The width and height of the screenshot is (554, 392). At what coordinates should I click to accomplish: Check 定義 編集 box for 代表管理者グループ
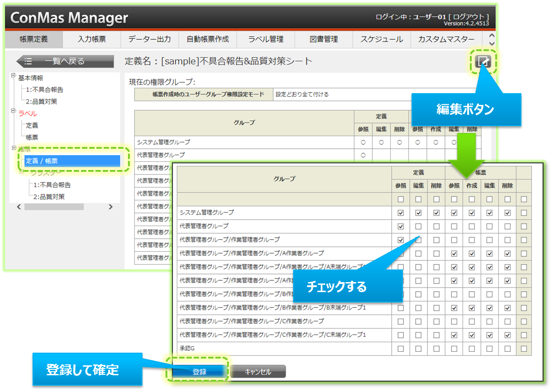click(x=418, y=226)
